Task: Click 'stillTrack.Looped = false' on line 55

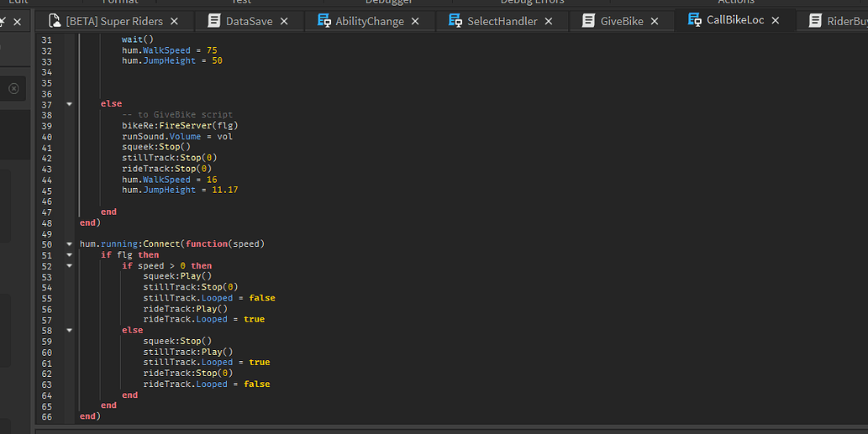Action: (x=209, y=298)
